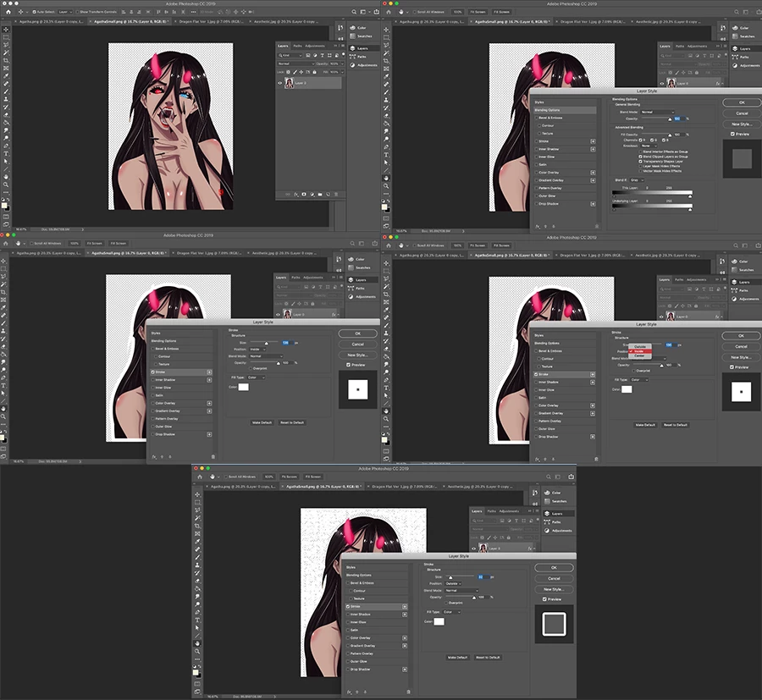Click Size input field in bottom Stroke settings
The width and height of the screenshot is (762, 700).
(483, 576)
